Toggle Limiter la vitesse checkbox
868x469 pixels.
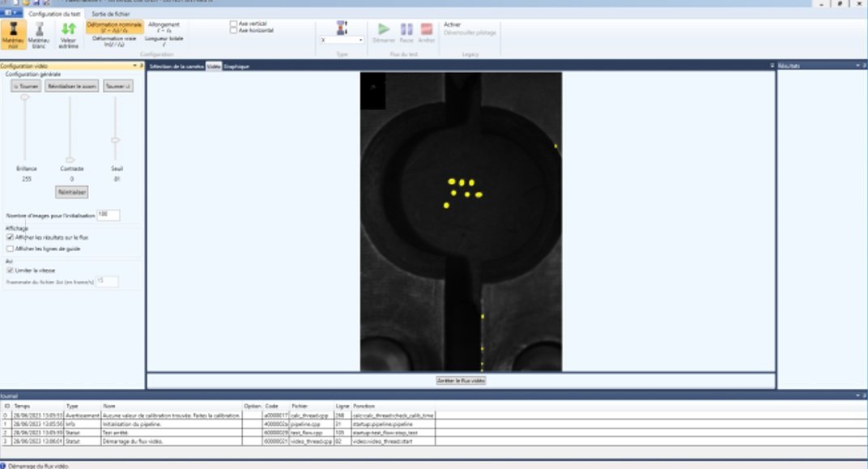click(10, 271)
